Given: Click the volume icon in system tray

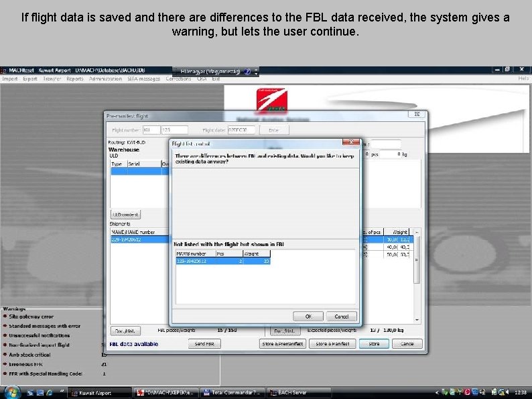Looking at the screenshot, I should point(507,392).
